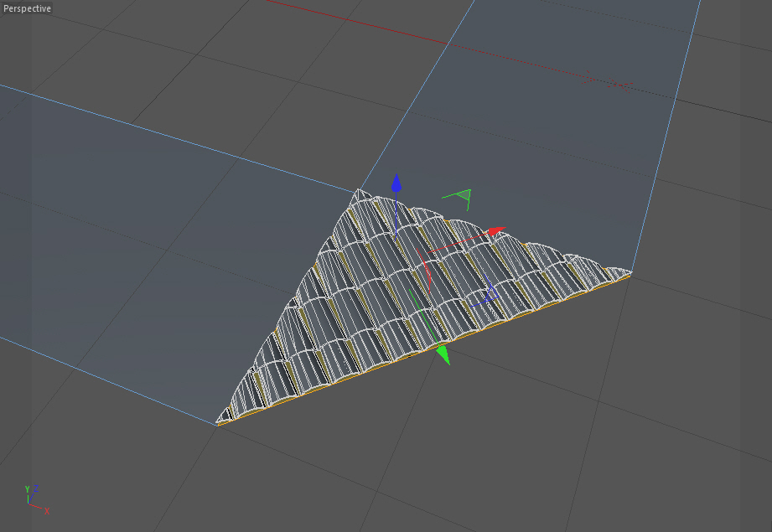Click the right corner tip of mesh
The height and width of the screenshot is (532, 772).
pyautogui.click(x=628, y=271)
